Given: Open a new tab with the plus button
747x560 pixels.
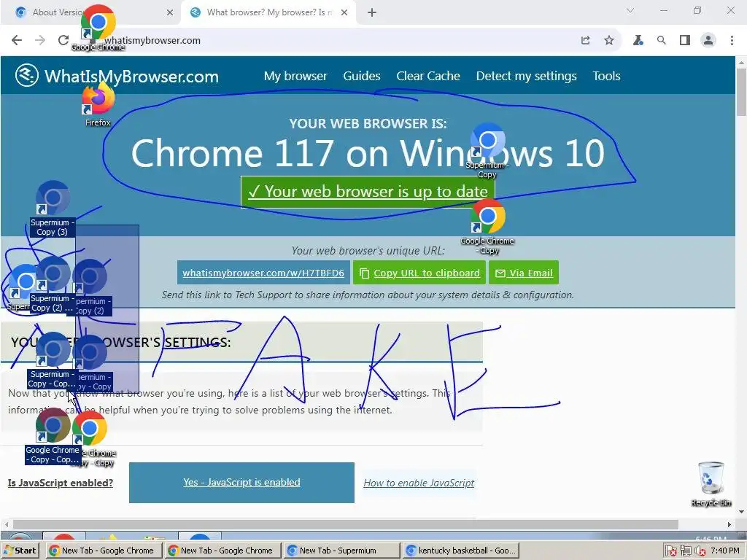Looking at the screenshot, I should point(372,12).
